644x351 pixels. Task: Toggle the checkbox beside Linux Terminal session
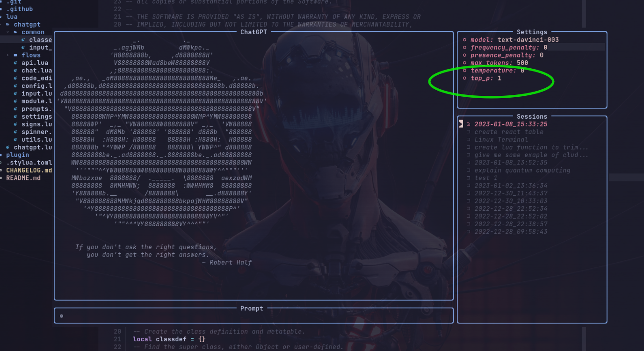pos(469,139)
